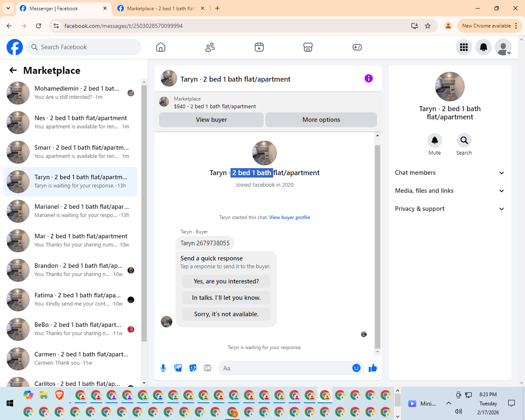Open the BeBo conversation
This screenshot has width=525, height=420.
70,329
